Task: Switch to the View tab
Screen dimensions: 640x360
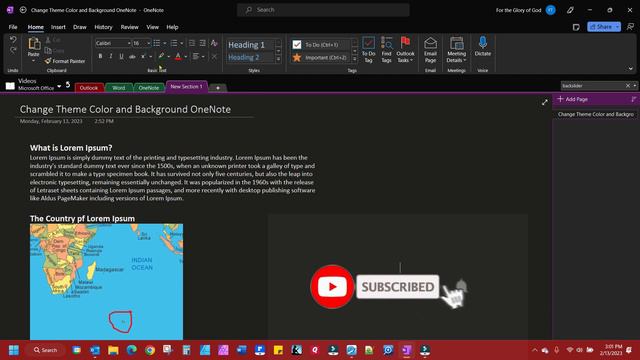Action: click(x=152, y=27)
